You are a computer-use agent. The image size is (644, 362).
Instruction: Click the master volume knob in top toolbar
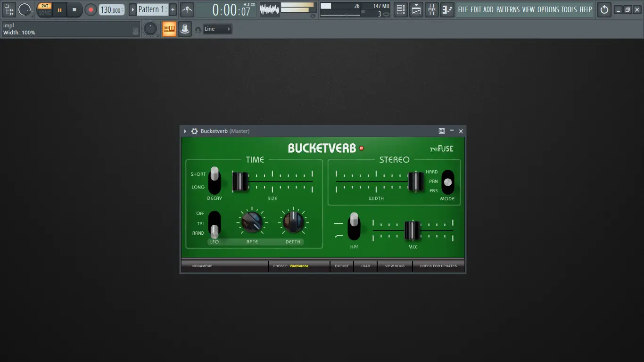[25, 9]
